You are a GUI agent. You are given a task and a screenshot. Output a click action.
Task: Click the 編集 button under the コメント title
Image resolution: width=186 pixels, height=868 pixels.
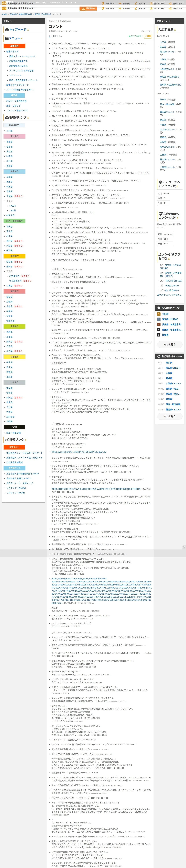(148, 36)
